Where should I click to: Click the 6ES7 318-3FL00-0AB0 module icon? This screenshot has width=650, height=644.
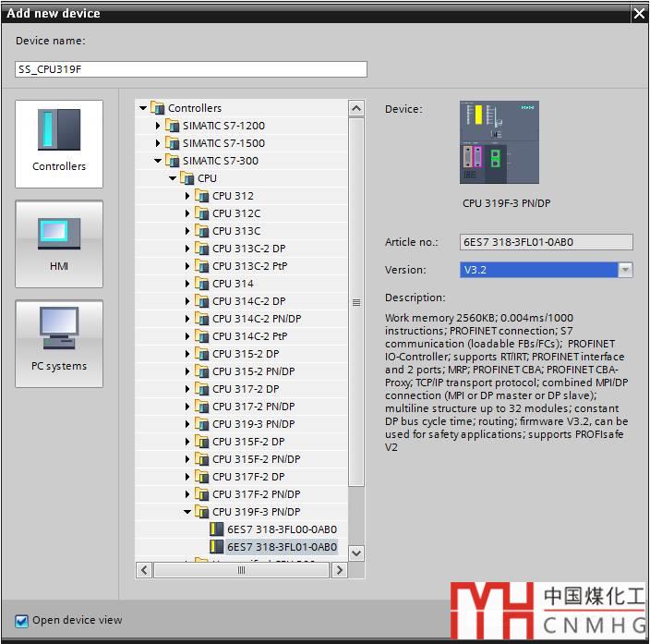[217, 529]
